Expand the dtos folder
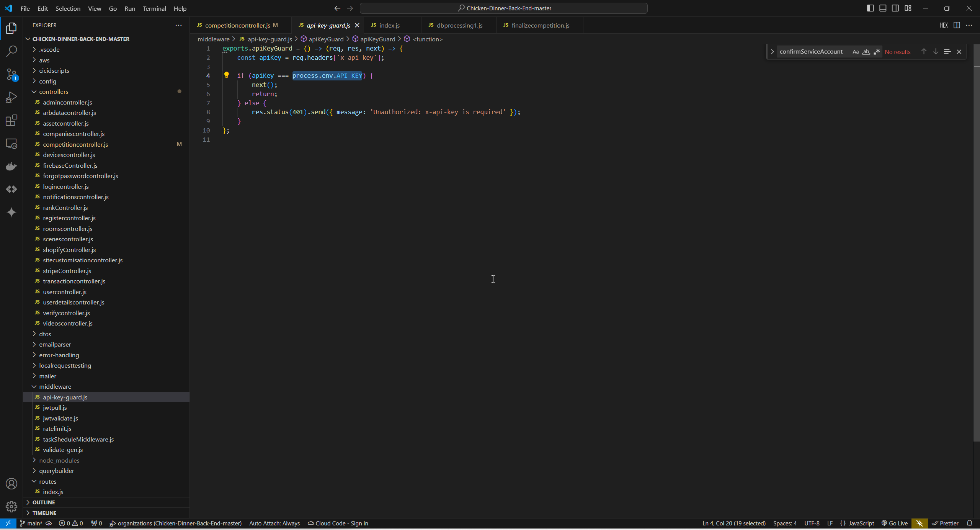This screenshot has height=530, width=980. click(45, 334)
